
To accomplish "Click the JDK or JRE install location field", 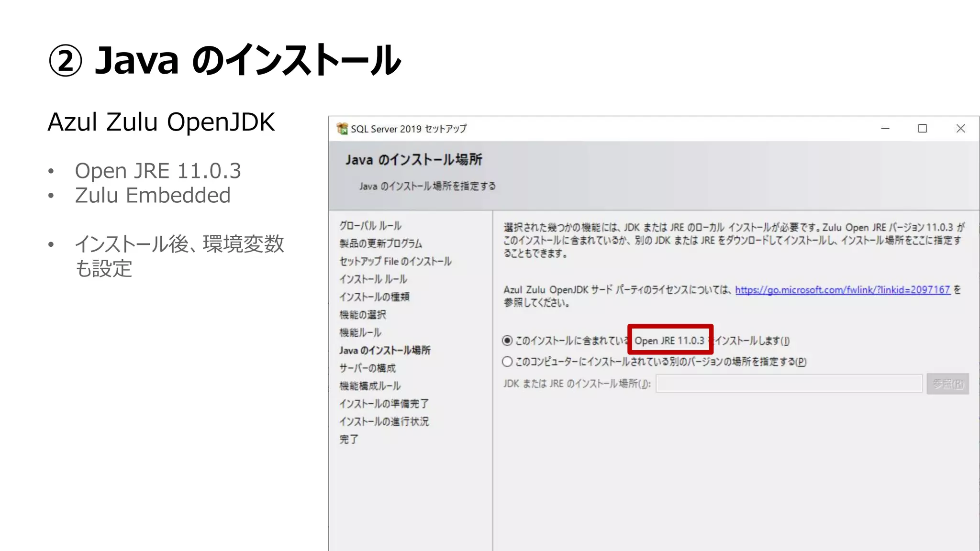I will (x=789, y=384).
